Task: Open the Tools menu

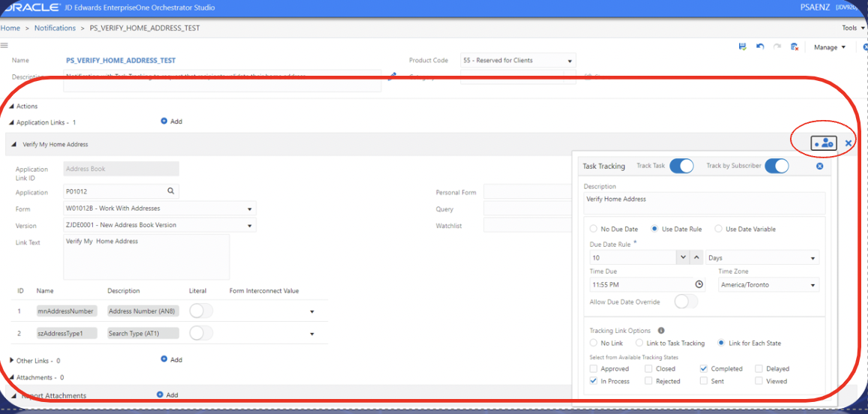Action: pyautogui.click(x=854, y=28)
